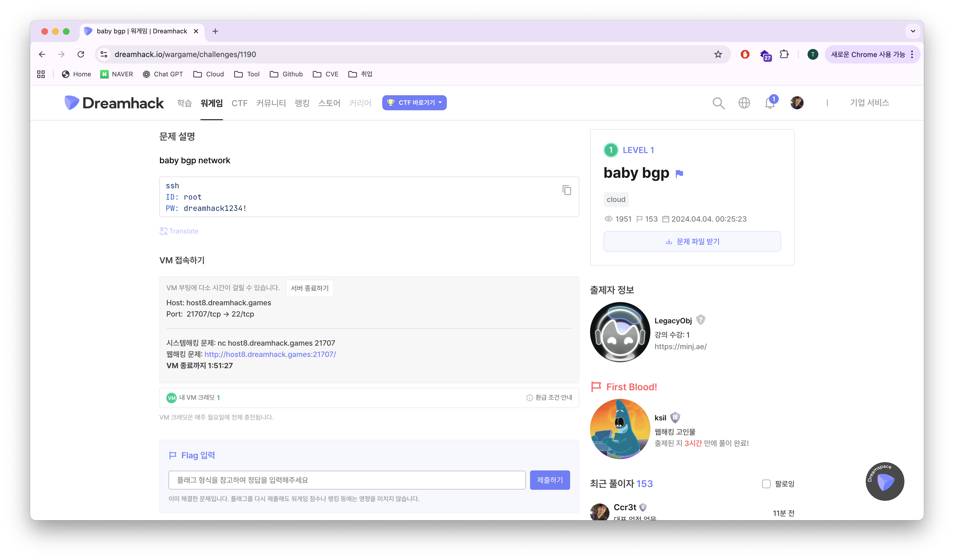
Task: Stop the VM with 서버 종료하기
Action: (309, 288)
